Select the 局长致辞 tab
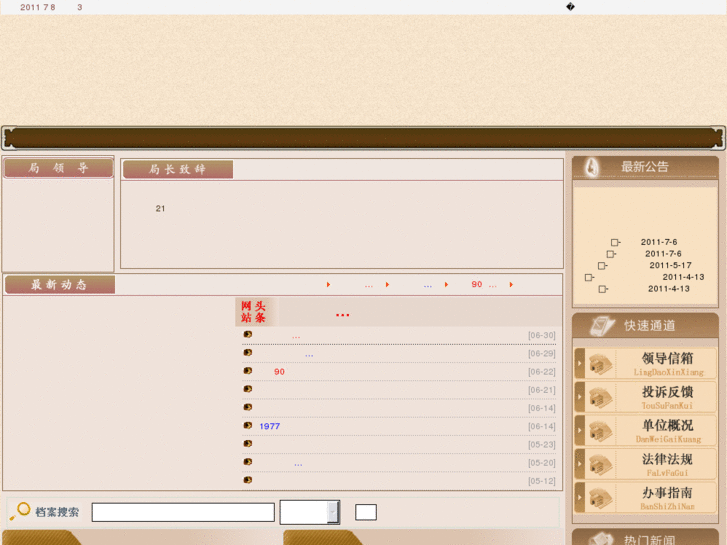 [178, 169]
